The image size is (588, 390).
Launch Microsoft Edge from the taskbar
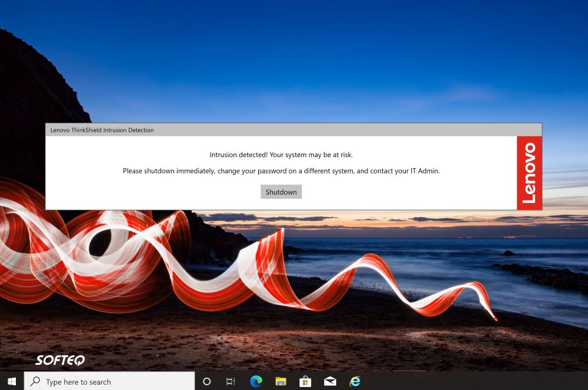click(256, 381)
